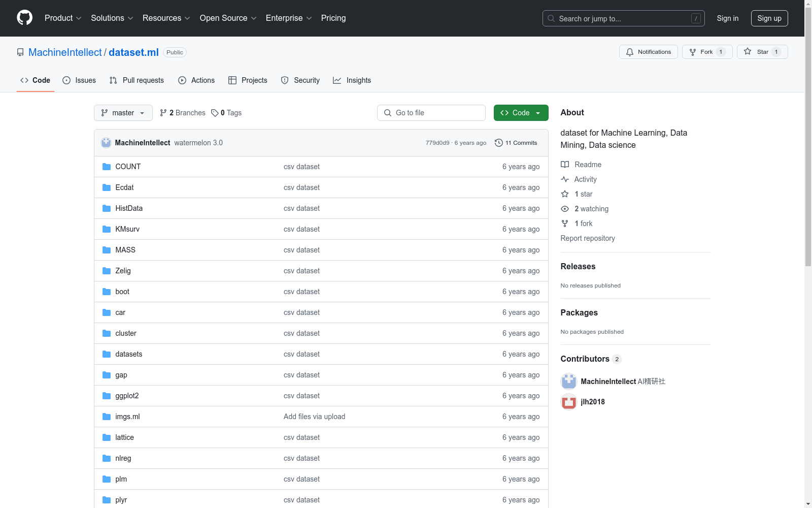812x508 pixels.
Task: Click the Sign up button
Action: click(x=769, y=18)
